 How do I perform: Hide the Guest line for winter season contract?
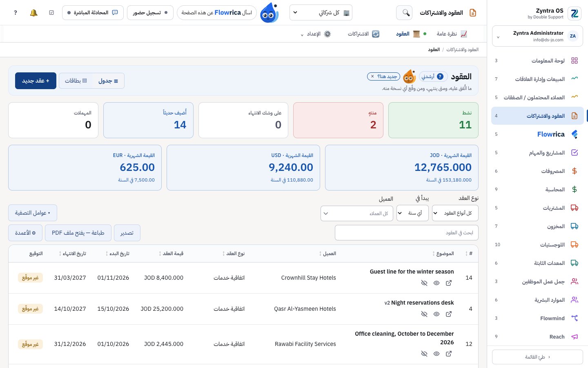click(x=424, y=283)
